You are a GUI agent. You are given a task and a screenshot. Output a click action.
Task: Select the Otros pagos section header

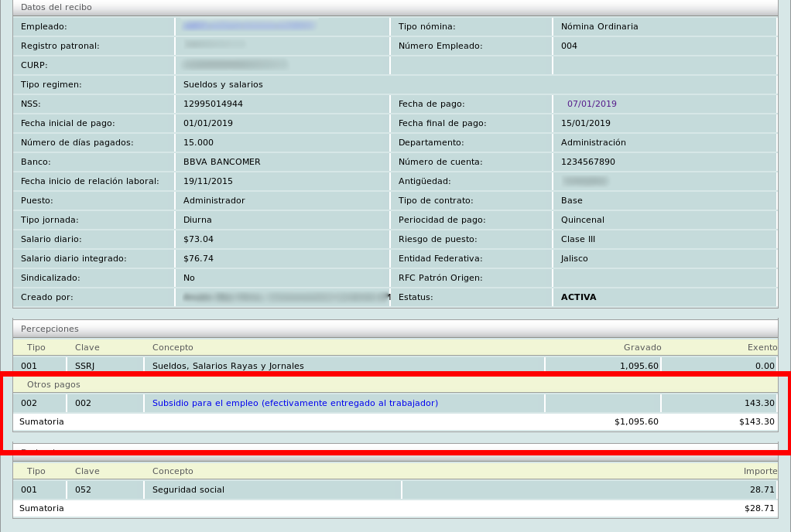(53, 384)
